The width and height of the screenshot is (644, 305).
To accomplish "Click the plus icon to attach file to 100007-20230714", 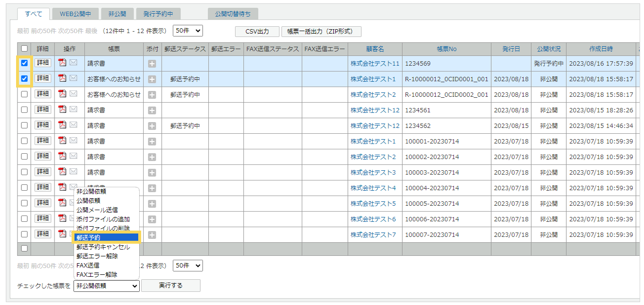I will 151,234.
